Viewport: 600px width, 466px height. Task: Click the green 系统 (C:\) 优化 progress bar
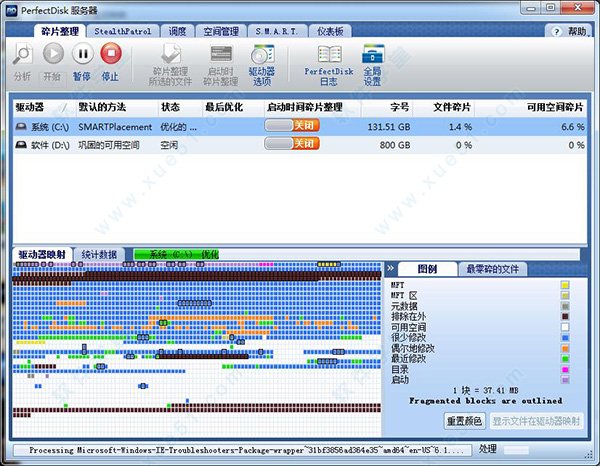pyautogui.click(x=176, y=254)
